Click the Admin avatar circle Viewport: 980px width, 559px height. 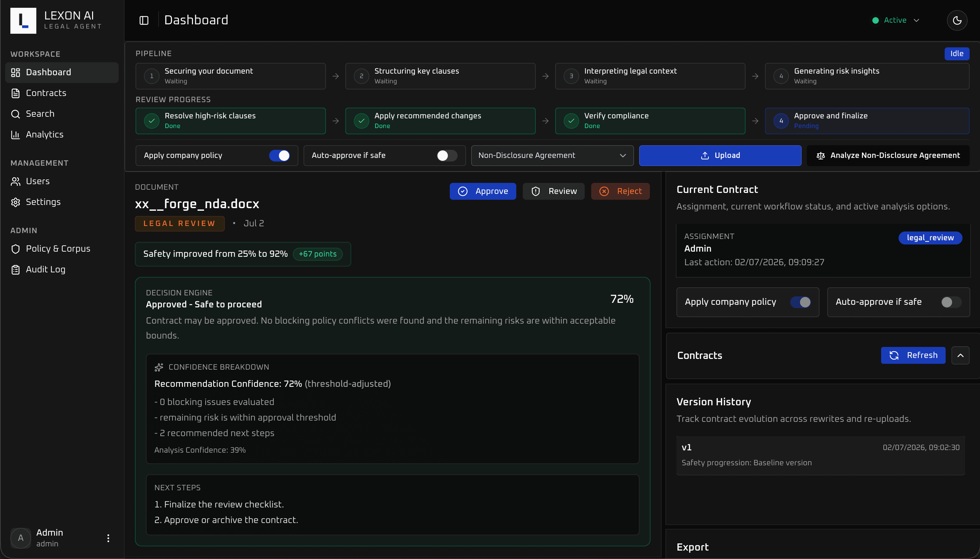[x=21, y=538]
